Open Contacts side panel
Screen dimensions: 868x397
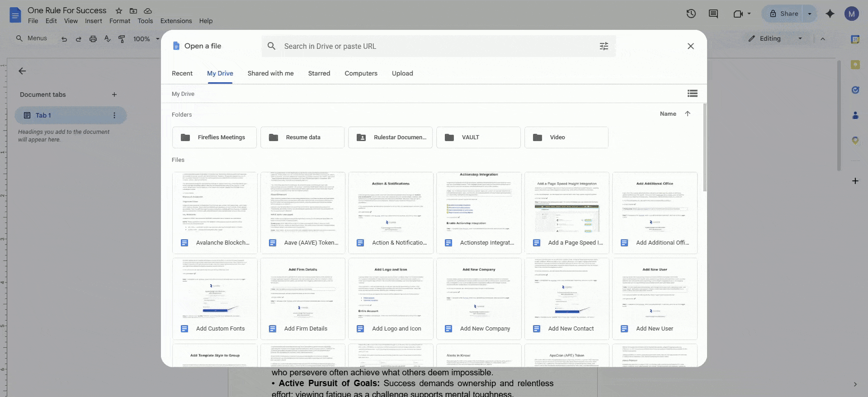click(855, 115)
